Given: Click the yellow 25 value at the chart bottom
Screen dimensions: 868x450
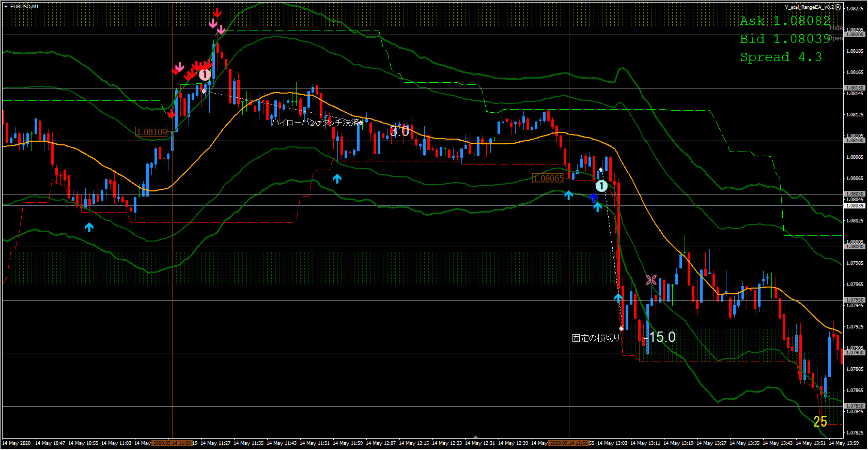Looking at the screenshot, I should tap(820, 422).
